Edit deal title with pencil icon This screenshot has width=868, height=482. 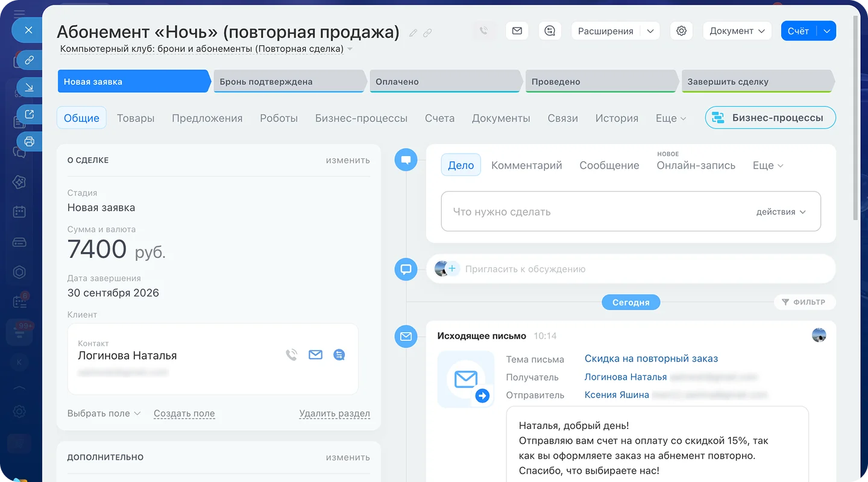click(413, 33)
